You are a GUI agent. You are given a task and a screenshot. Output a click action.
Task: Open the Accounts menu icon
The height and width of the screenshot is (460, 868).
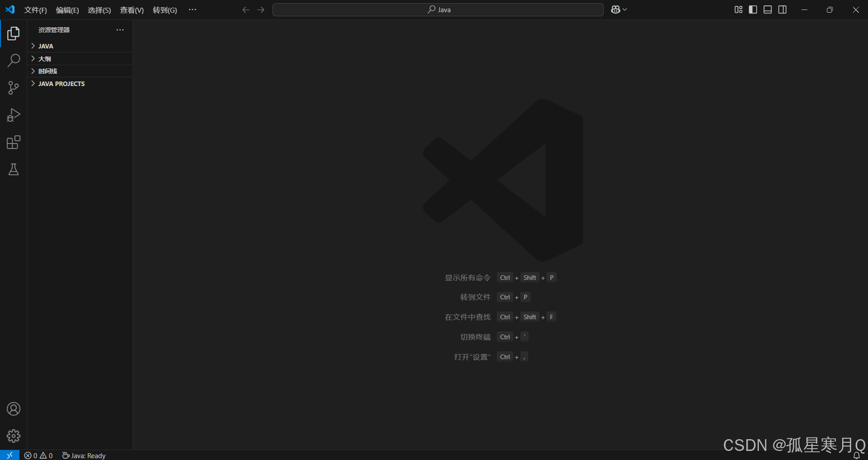pos(14,409)
